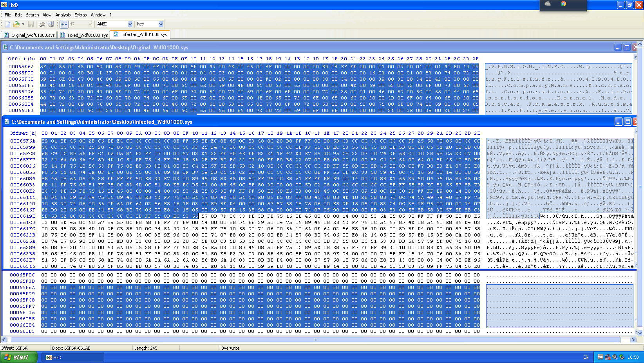Open the File menu

click(8, 15)
